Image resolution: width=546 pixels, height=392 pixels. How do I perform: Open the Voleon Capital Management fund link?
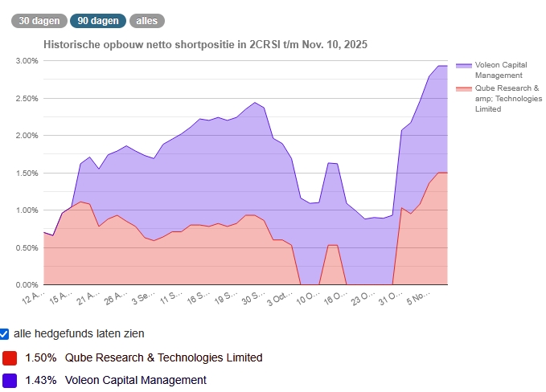pyautogui.click(x=135, y=381)
